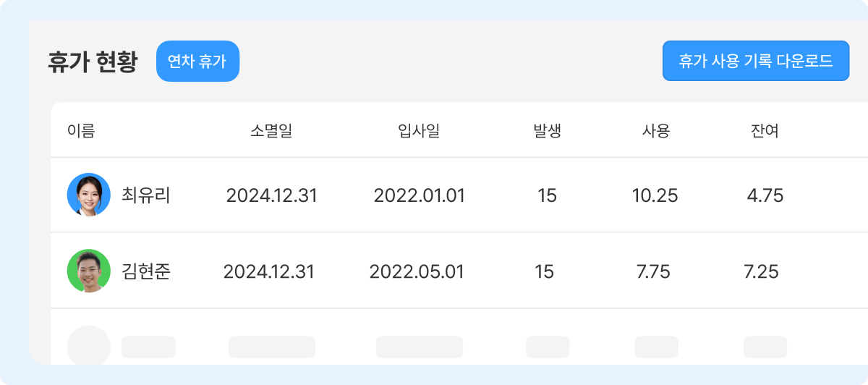The image size is (868, 385).
Task: Click the 휴가 현황 heading
Action: (x=92, y=62)
